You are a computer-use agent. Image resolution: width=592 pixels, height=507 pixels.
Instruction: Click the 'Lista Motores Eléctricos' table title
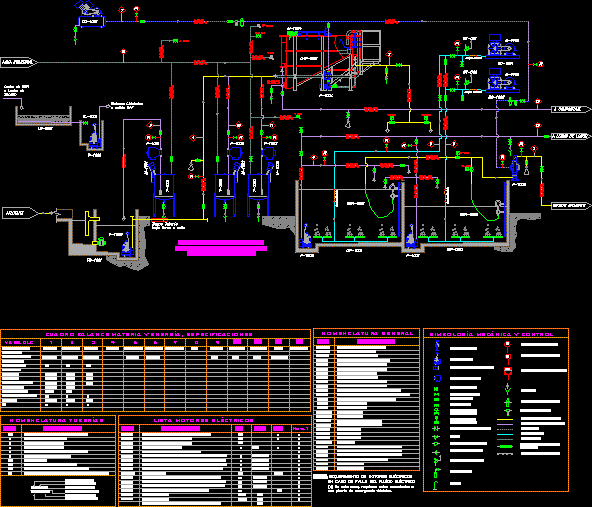[204, 420]
